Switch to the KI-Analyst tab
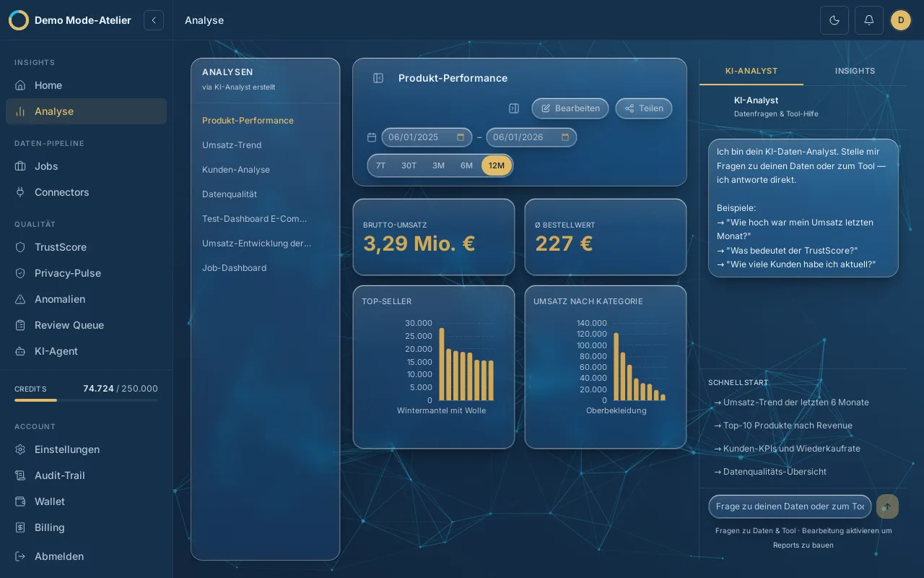 [751, 71]
